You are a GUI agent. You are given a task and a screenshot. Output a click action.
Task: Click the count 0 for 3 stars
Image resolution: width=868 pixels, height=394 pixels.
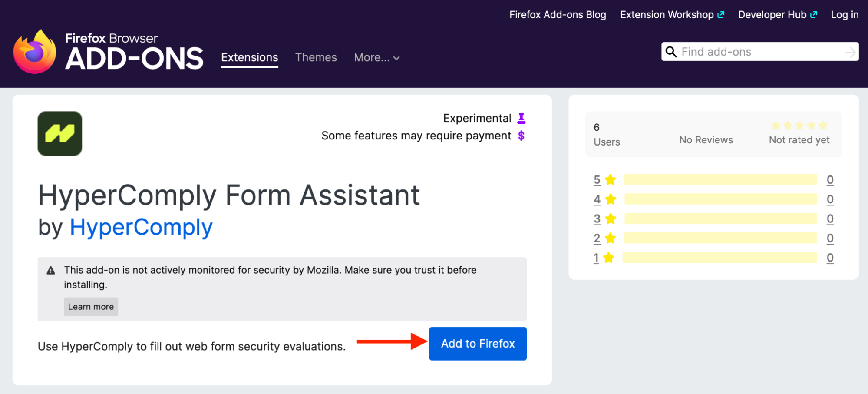830,219
